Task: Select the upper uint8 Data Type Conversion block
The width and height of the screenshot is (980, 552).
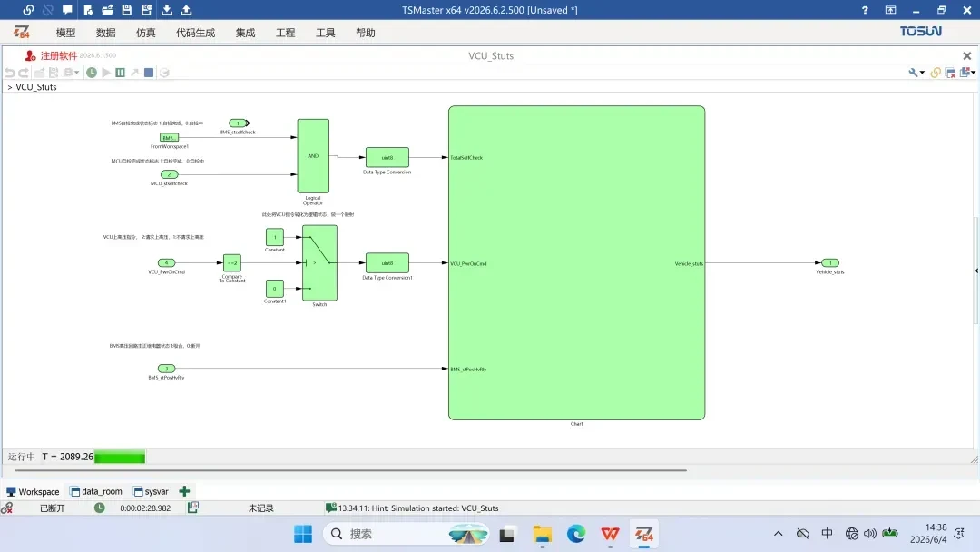Action: 387,158
